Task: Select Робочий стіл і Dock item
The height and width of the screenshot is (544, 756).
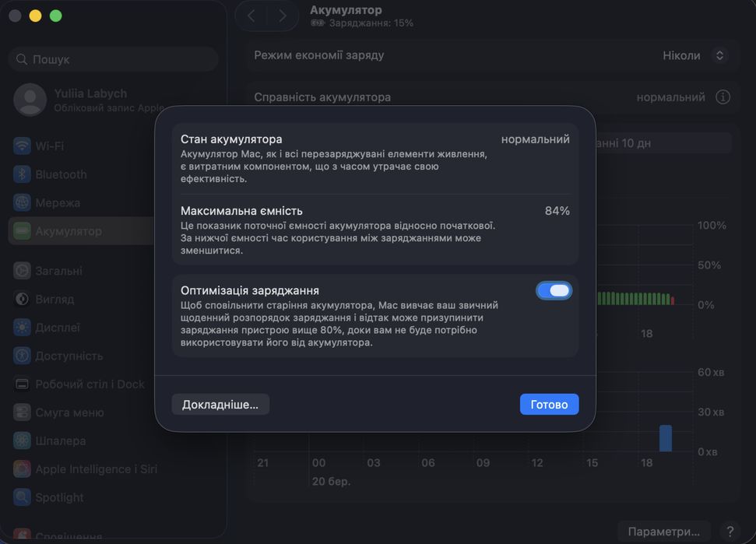Action: pyautogui.click(x=90, y=384)
